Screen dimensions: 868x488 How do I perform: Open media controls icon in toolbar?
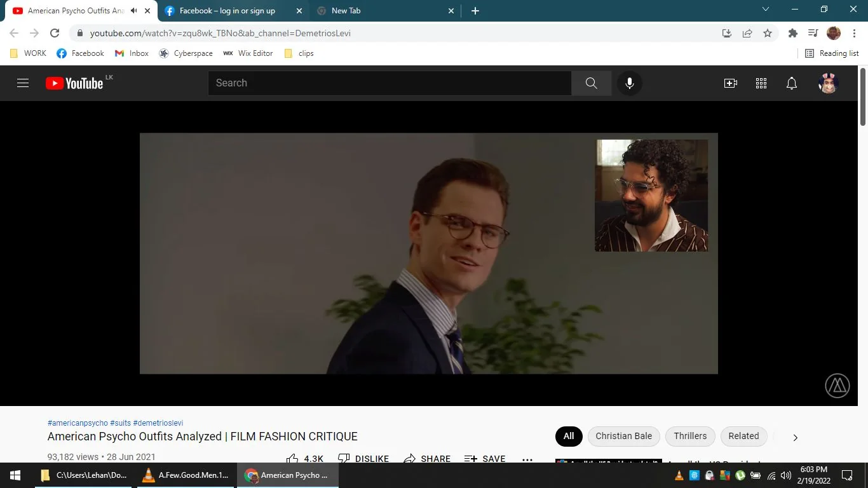813,33
